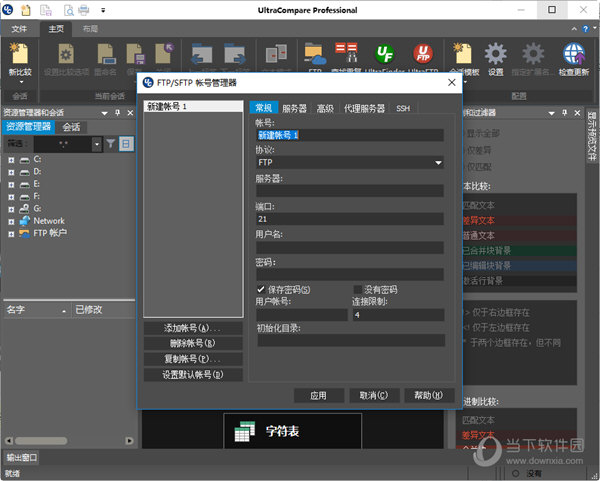The height and width of the screenshot is (481, 600).
Task: Click the Rename (重命名) session icon
Action: pyautogui.click(x=106, y=54)
